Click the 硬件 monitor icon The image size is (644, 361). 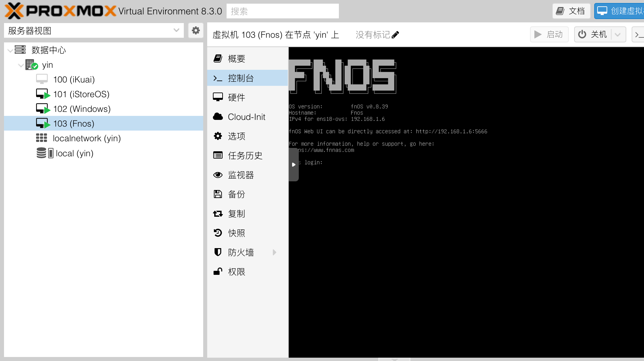(x=218, y=97)
